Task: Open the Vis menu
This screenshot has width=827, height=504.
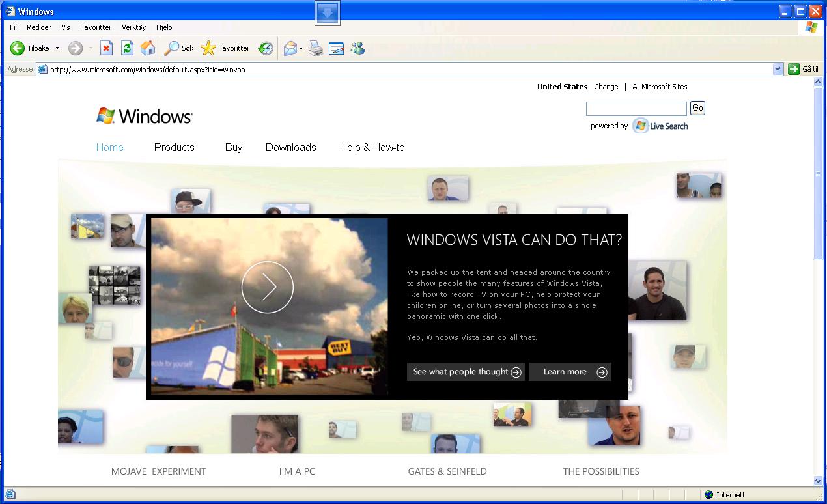Action: point(65,27)
